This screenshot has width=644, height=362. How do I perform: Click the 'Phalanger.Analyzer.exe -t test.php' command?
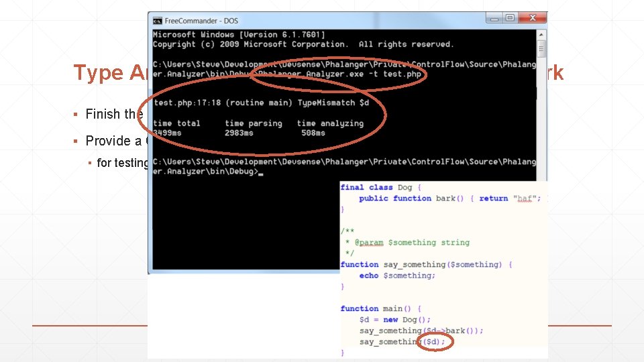(339, 74)
